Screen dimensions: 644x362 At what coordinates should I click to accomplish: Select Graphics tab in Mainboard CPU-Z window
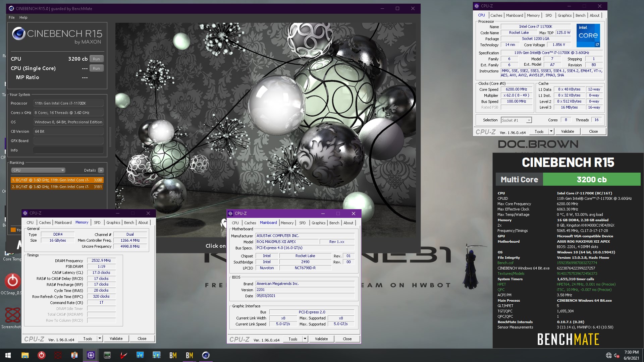click(x=318, y=223)
